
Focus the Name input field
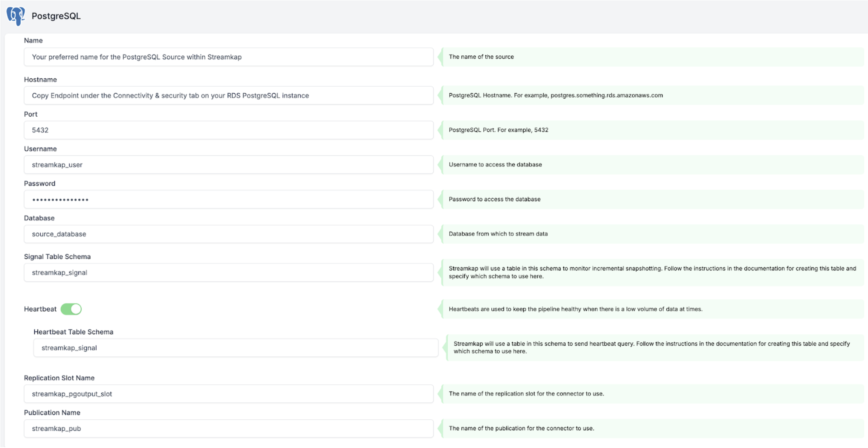pos(229,57)
